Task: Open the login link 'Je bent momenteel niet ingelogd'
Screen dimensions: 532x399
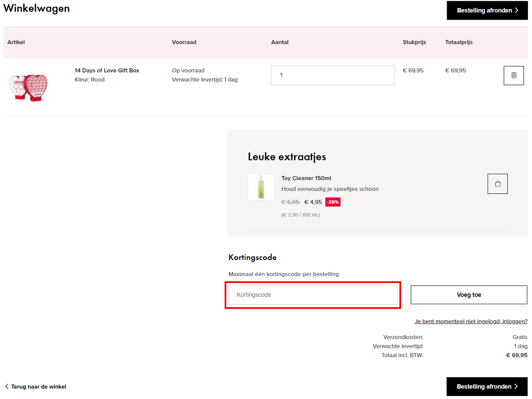Action: coord(471,321)
